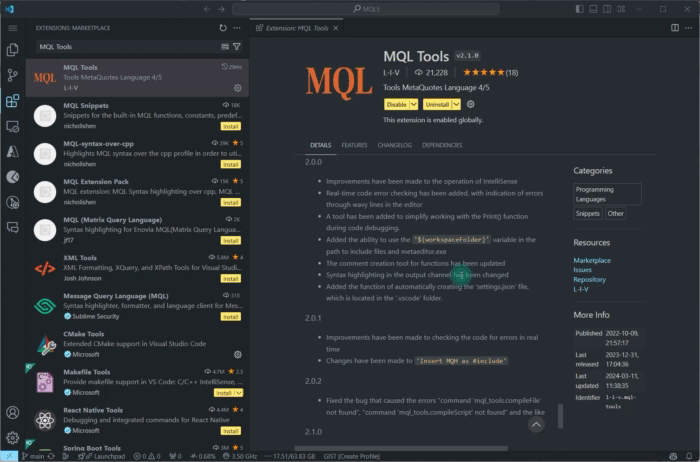Screen dimensions: 700x462
Task: Open the hamburger application menu
Action: [12, 28]
